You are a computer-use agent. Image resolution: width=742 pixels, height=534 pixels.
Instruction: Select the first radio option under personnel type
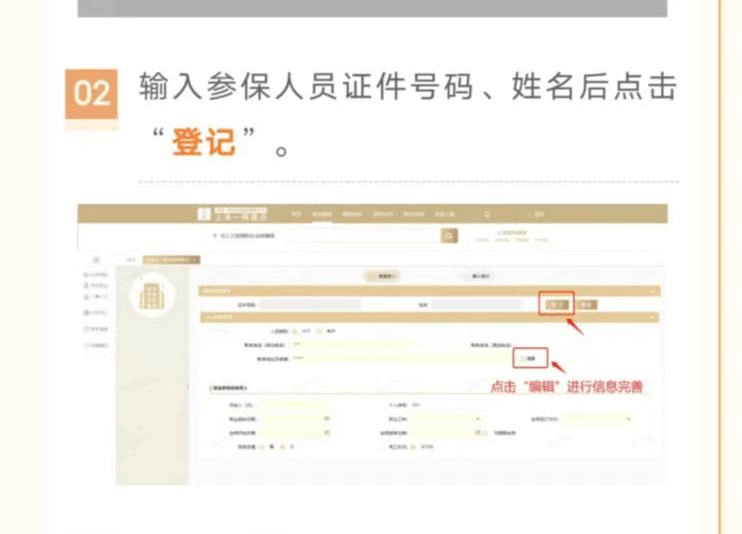[292, 333]
